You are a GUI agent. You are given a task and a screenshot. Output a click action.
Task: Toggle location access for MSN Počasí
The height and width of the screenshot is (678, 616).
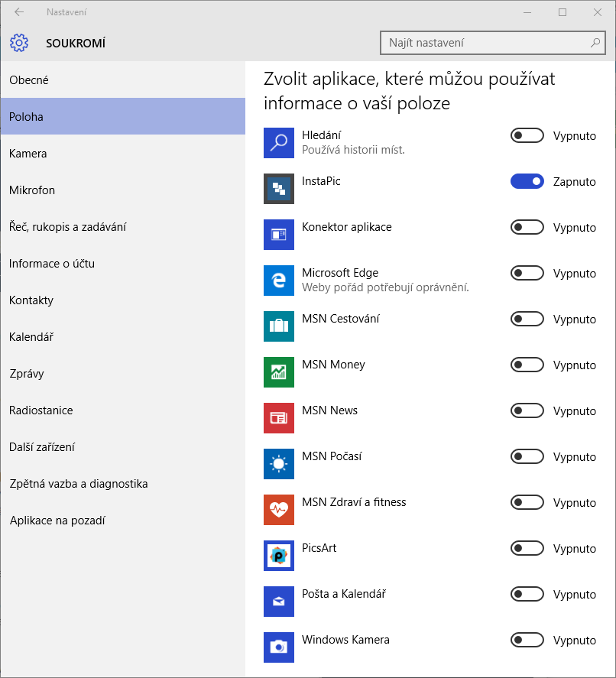pyautogui.click(x=527, y=456)
